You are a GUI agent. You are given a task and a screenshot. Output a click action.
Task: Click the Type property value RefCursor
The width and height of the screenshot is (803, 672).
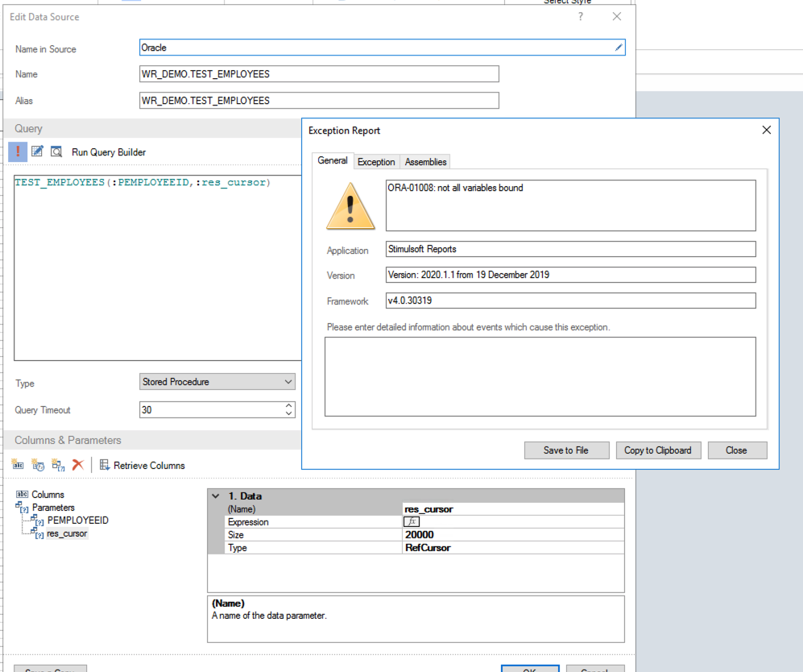click(514, 548)
